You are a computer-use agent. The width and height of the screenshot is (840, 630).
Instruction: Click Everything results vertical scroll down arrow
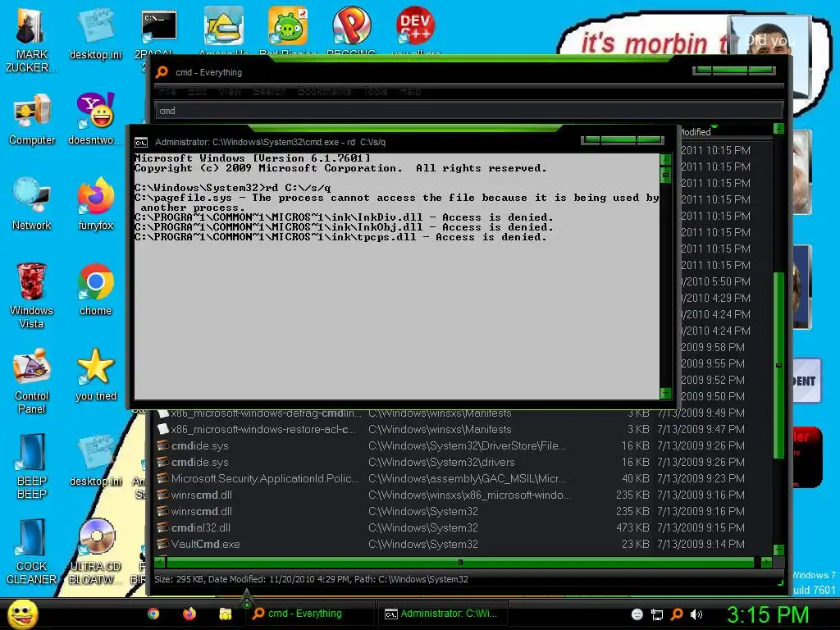[x=779, y=550]
